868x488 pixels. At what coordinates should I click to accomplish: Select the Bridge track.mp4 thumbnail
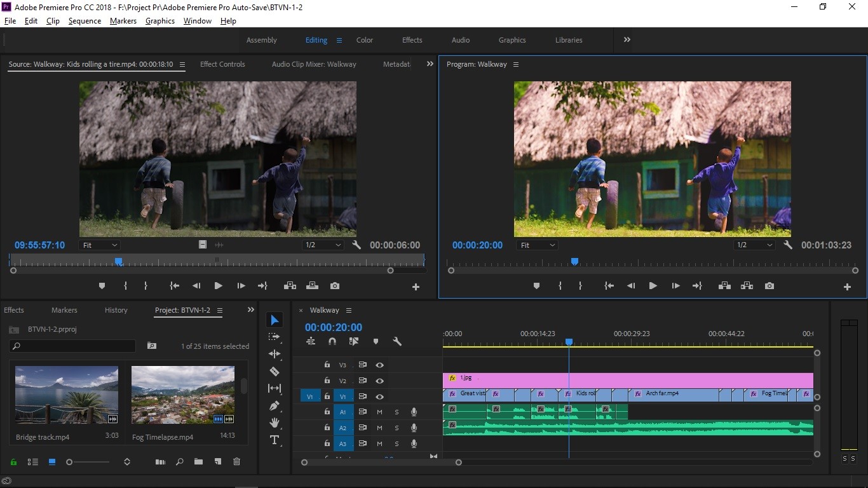(x=67, y=395)
